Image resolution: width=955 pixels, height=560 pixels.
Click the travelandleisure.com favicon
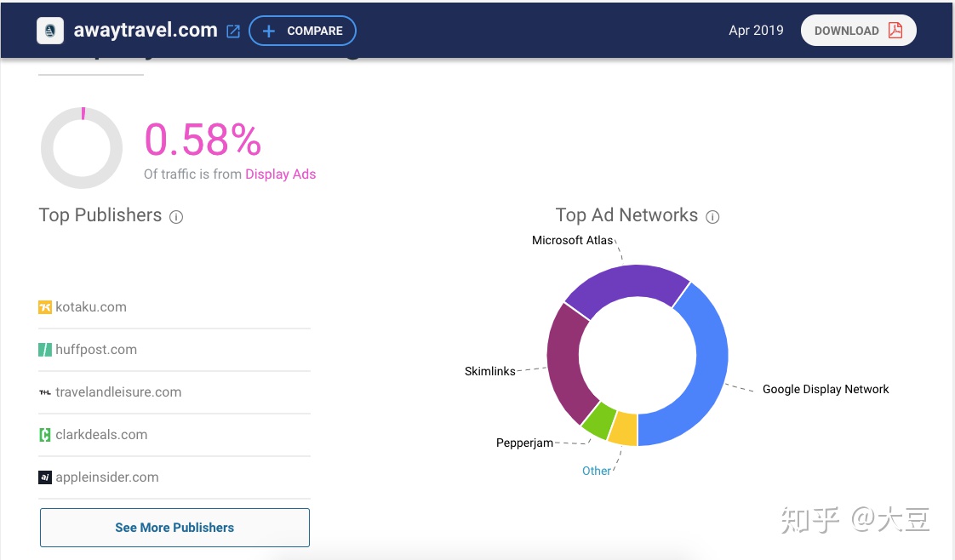coord(45,392)
